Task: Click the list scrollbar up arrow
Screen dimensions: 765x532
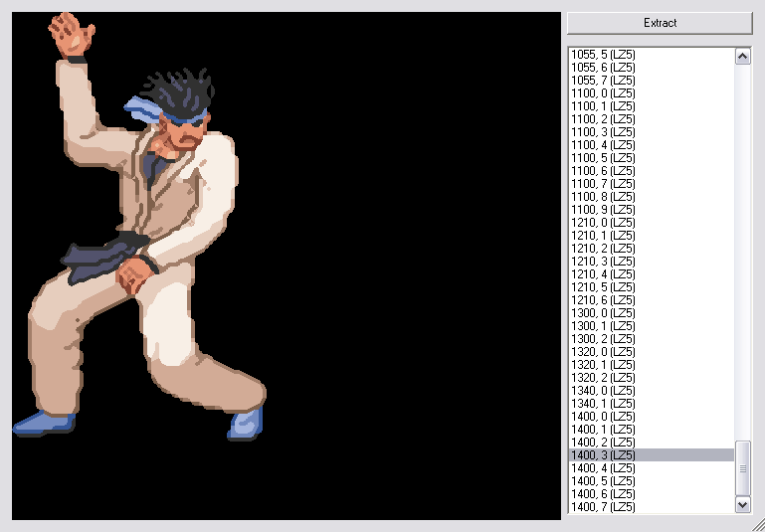Action: [742, 56]
